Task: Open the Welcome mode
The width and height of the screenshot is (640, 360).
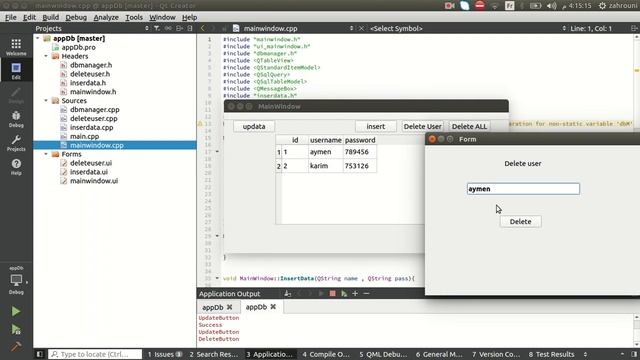Action: coord(16,47)
